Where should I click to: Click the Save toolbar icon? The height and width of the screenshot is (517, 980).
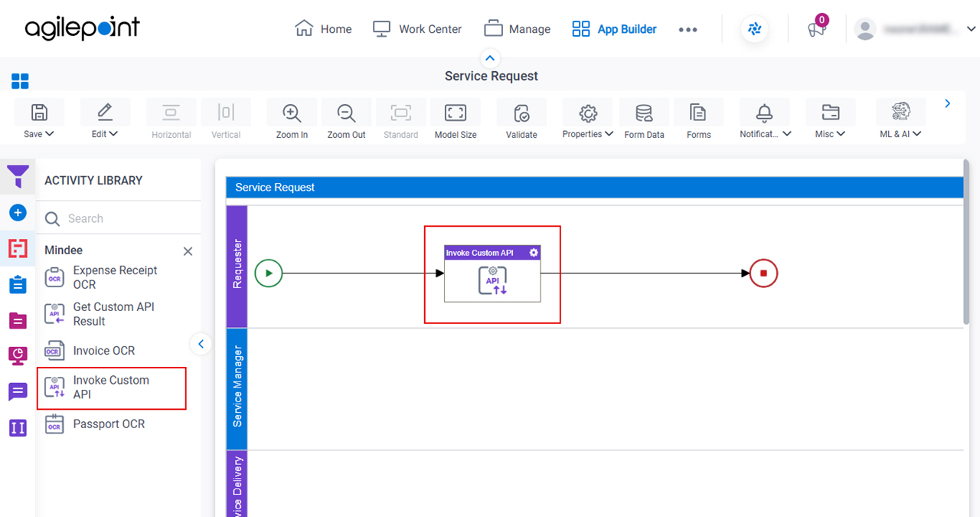click(x=39, y=113)
